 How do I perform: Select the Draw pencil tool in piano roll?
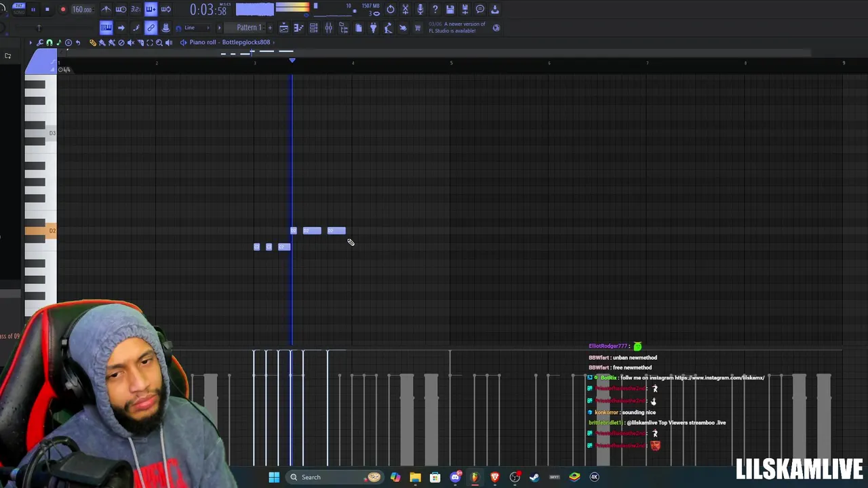pos(93,42)
